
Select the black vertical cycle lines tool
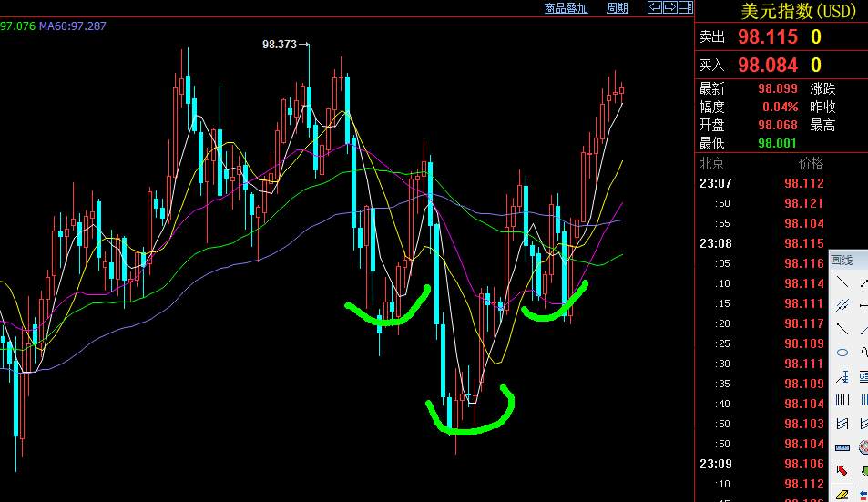coord(842,400)
